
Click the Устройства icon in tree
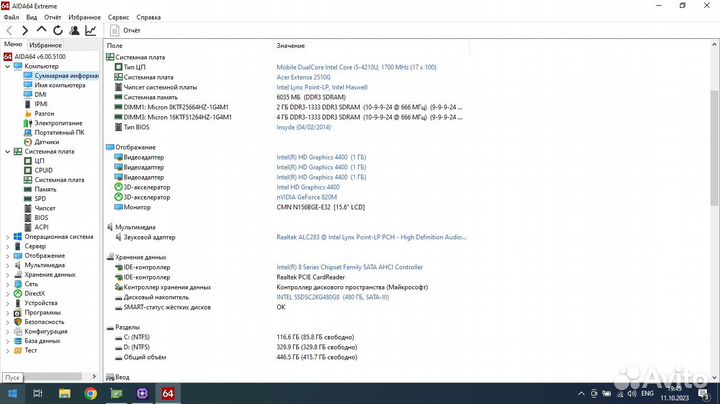click(x=17, y=303)
